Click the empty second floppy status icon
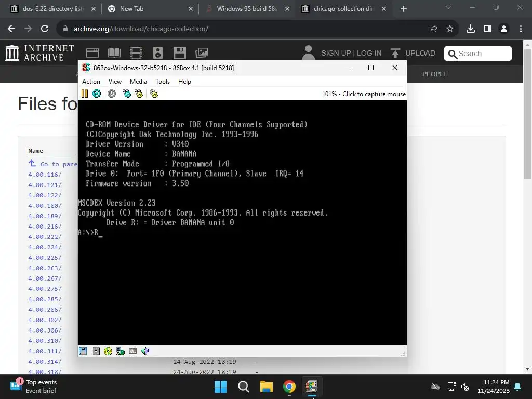 coord(96,351)
